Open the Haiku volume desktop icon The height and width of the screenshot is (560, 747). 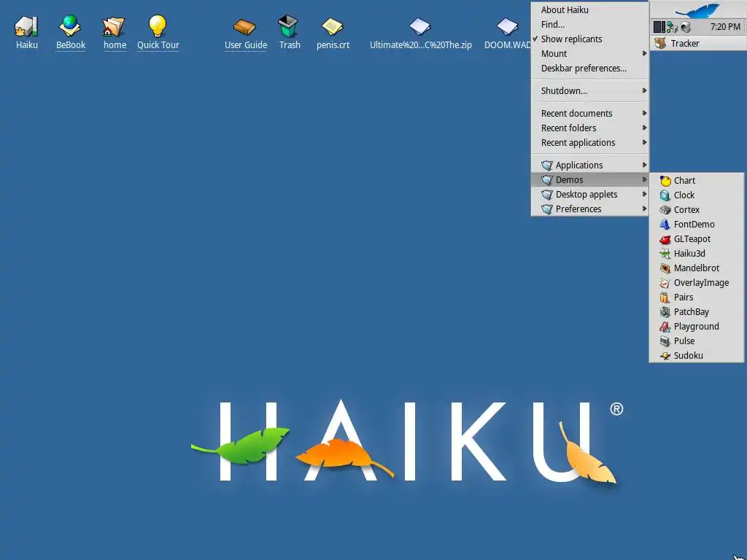click(26, 26)
